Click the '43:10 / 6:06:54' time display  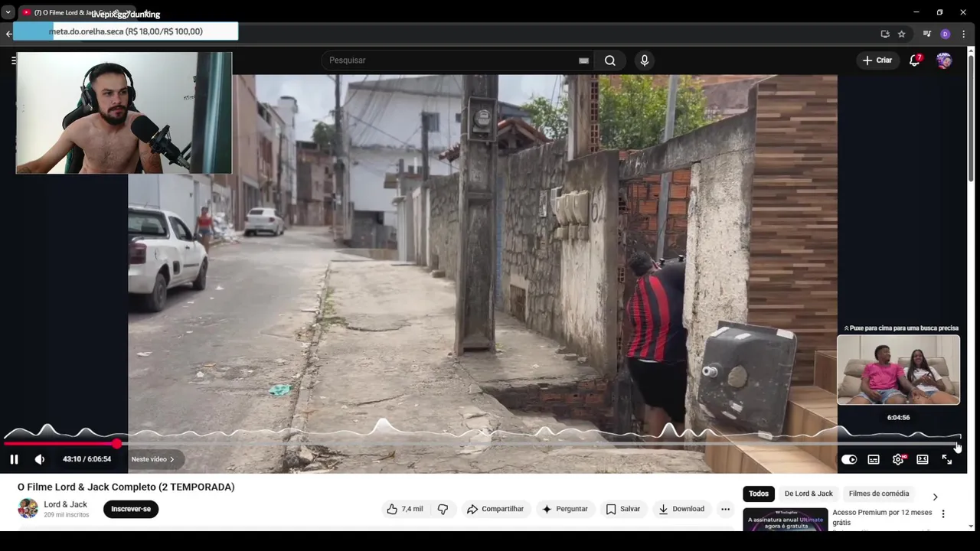coord(87,459)
